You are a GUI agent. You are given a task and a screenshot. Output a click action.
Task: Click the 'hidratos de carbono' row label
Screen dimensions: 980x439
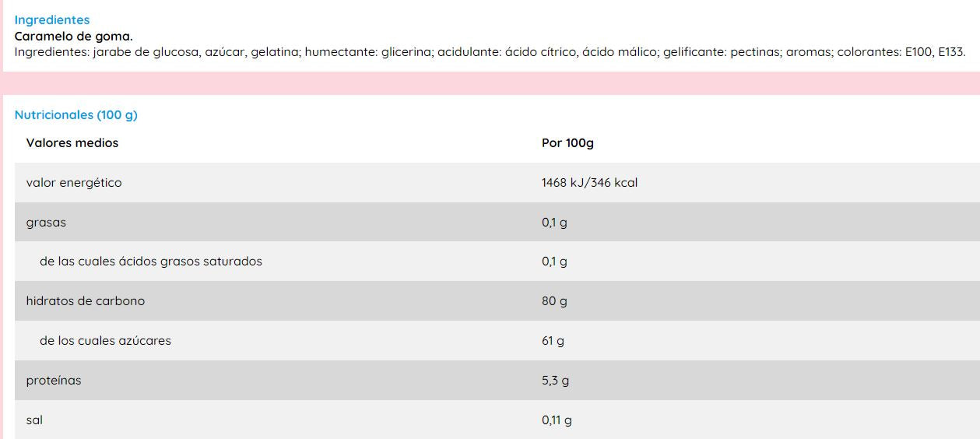click(86, 301)
